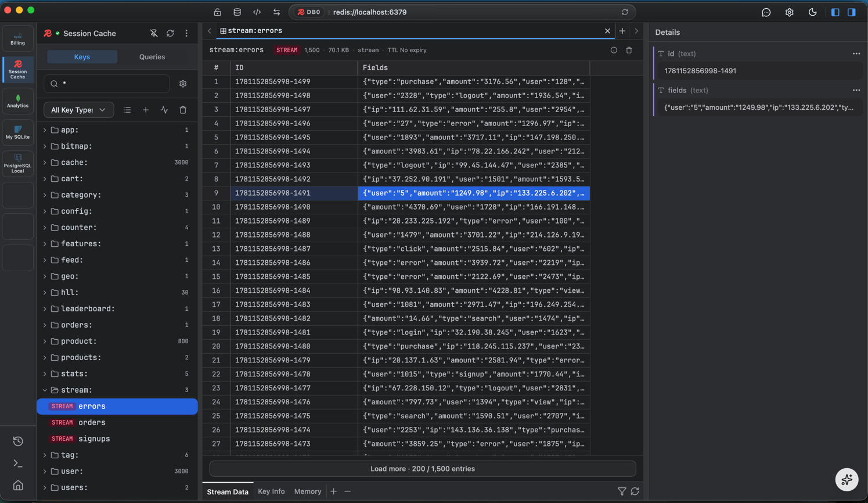Click the Fields column header
Screen dimensions: 868x503
(473, 68)
